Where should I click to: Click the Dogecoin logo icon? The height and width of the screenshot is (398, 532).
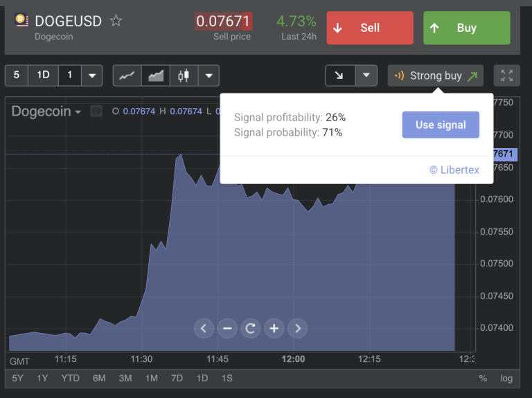[21, 20]
